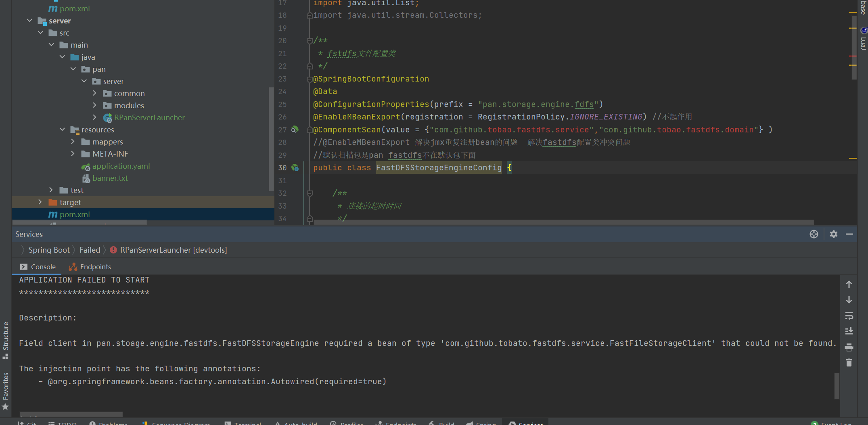The image size is (868, 425).
Task: Click the gutter icon on line 27
Action: 295,130
